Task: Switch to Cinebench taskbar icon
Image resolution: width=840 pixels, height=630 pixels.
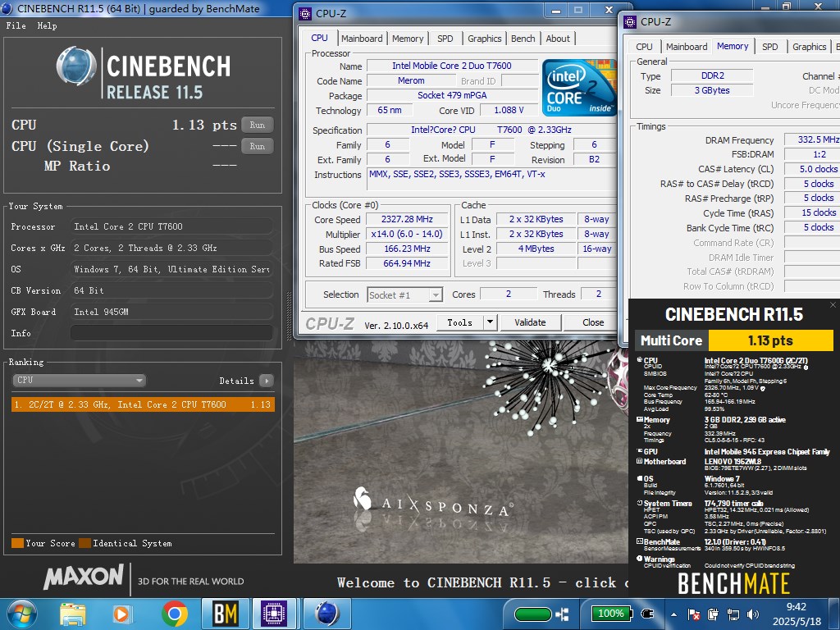Action: [x=327, y=614]
